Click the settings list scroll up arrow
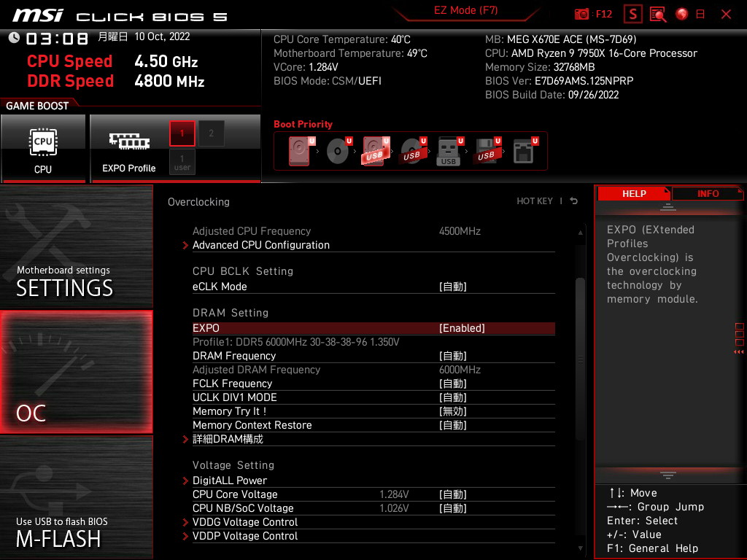Screen dimensions: 747x560 pos(580,233)
